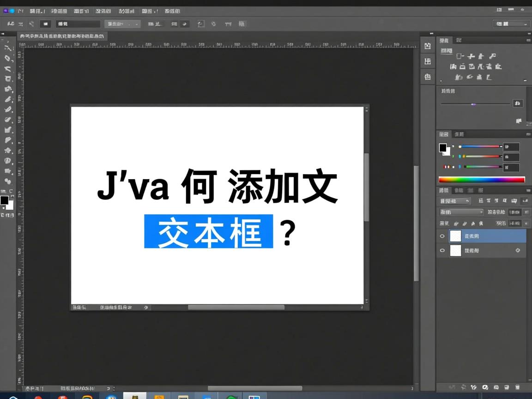Image resolution: width=532 pixels, height=399 pixels.
Task: Select the topmost tool in the left toolbox
Action: [8, 48]
